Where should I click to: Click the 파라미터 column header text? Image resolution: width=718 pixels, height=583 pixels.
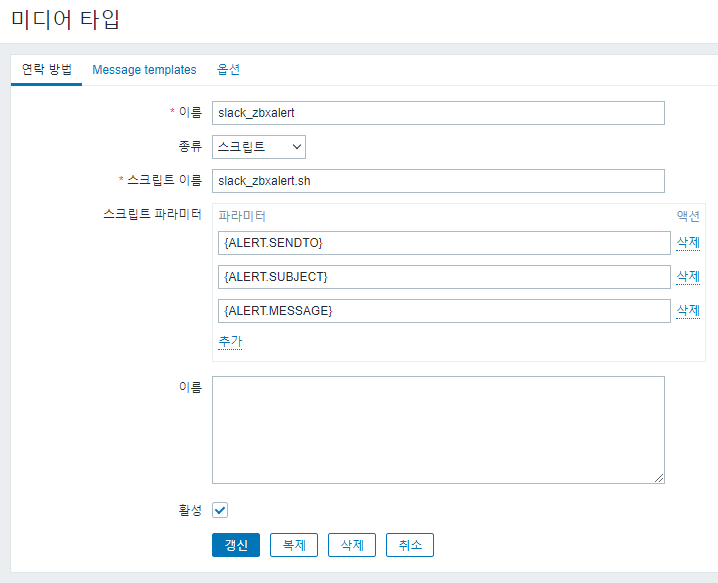pyautogui.click(x=242, y=216)
